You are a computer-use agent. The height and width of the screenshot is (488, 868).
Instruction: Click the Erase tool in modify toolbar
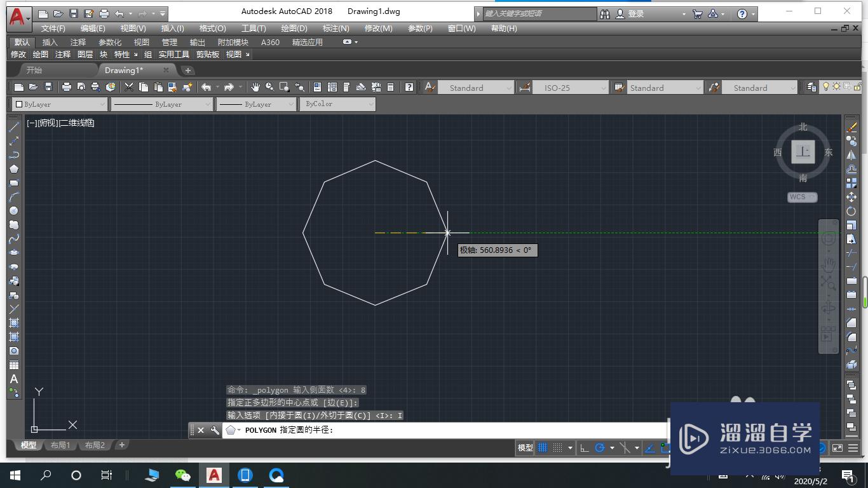click(x=851, y=127)
